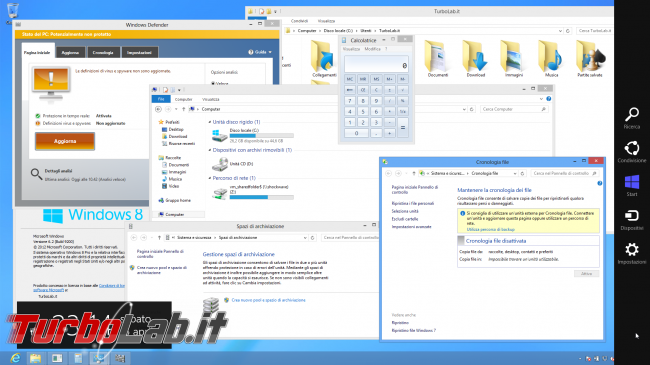Click Crea nuovo pool e spazio link with disks icon

(x=268, y=300)
